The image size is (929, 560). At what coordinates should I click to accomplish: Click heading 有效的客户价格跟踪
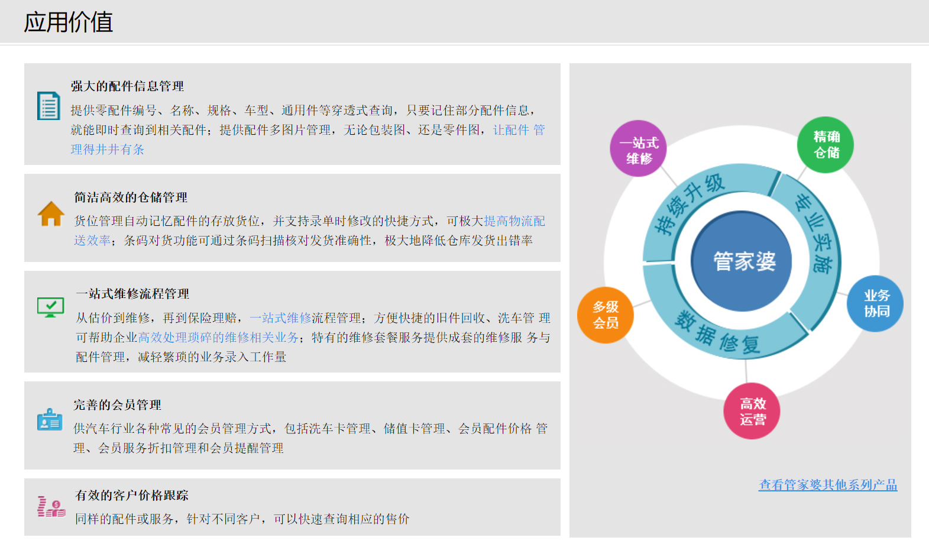pos(132,496)
